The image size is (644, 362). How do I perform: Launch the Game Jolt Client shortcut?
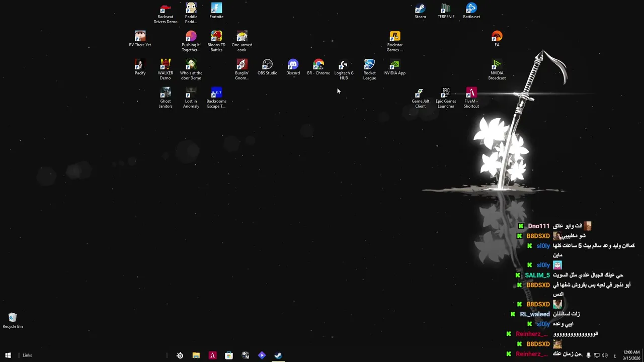(x=421, y=98)
